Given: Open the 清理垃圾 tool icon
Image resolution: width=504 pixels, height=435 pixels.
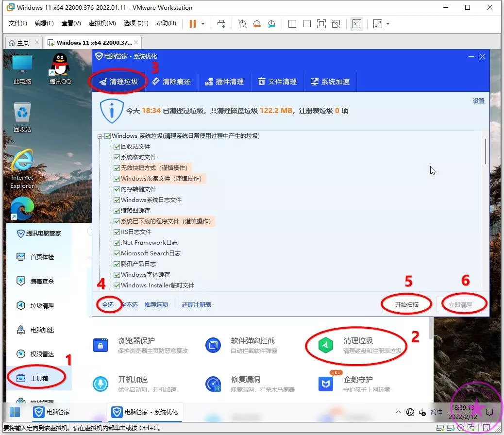Looking at the screenshot, I should (325, 345).
